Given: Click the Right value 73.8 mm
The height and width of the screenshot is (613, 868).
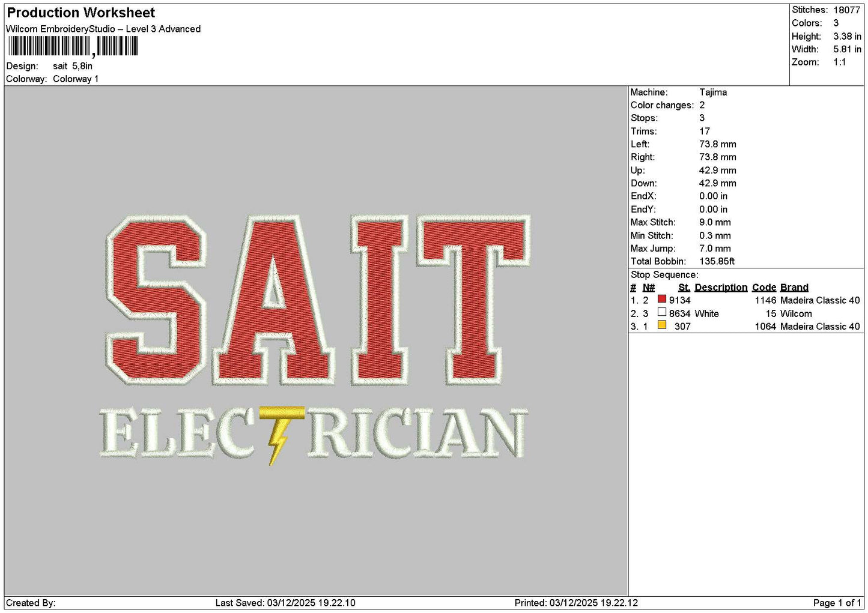Looking at the screenshot, I should [718, 157].
